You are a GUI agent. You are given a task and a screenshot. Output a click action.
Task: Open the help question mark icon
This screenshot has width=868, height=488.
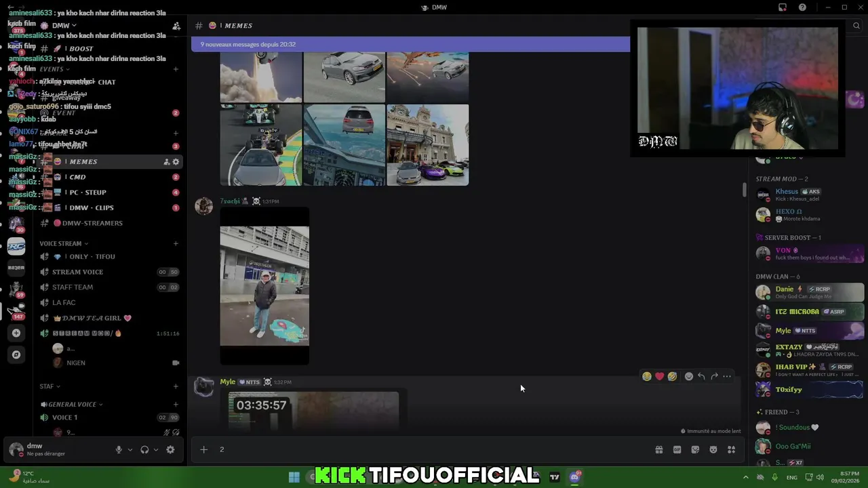click(x=802, y=7)
